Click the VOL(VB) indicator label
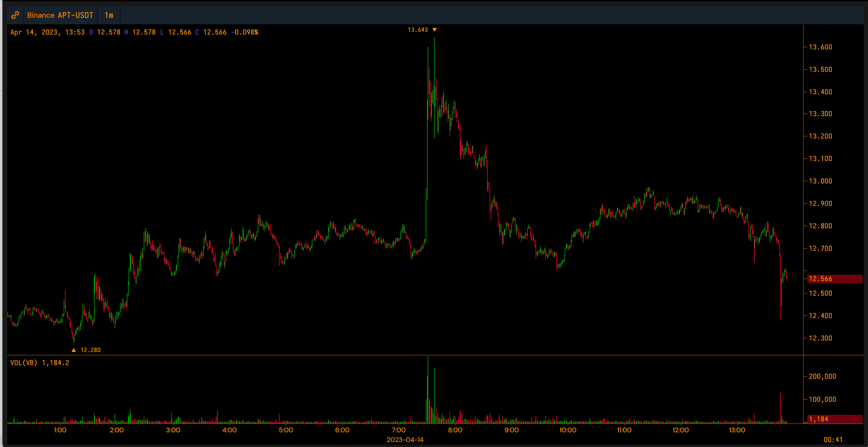Viewport: 868px width, 447px height. 24,363
